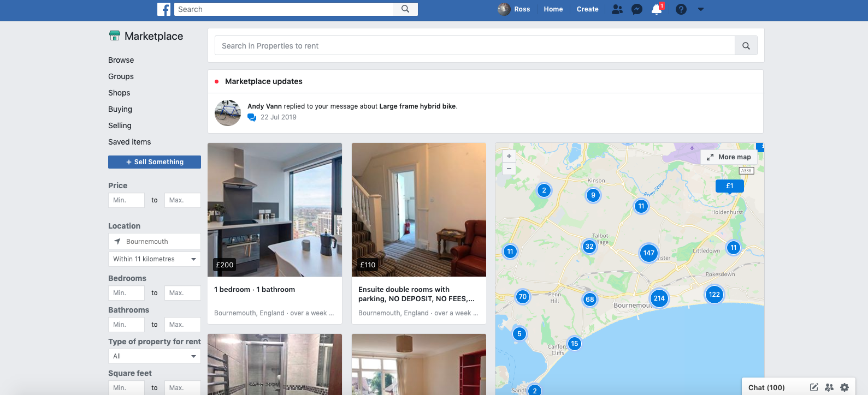Open Ross profile name link
The image size is (868, 395).
522,9
